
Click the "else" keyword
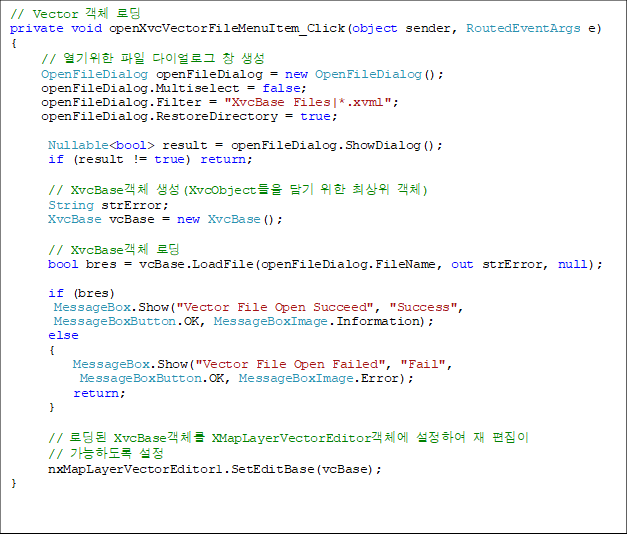pyautogui.click(x=63, y=335)
